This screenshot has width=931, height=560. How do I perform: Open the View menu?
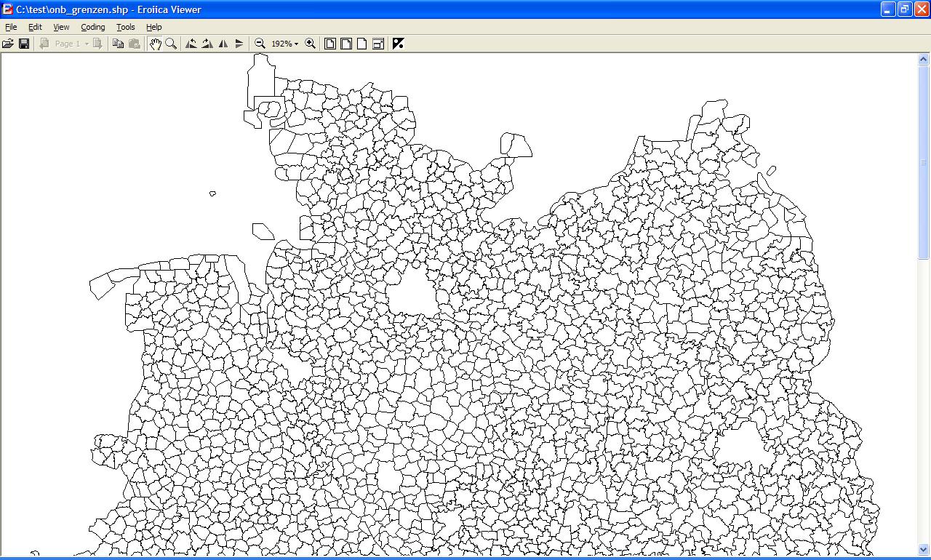coord(61,27)
